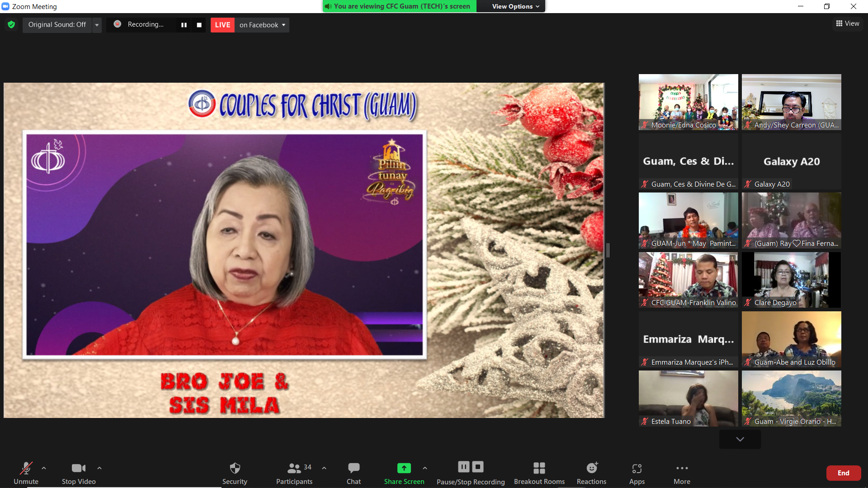
Task: Open the View Options dropdown
Action: [515, 6]
